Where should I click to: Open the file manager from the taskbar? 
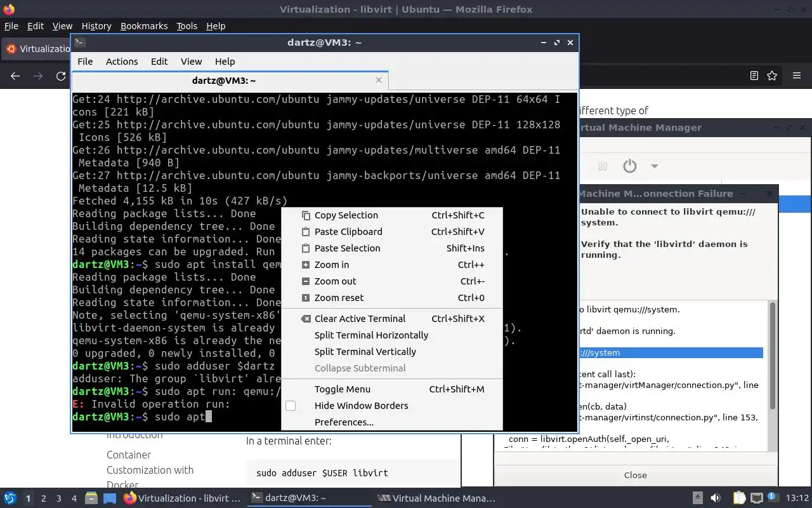pos(91,498)
